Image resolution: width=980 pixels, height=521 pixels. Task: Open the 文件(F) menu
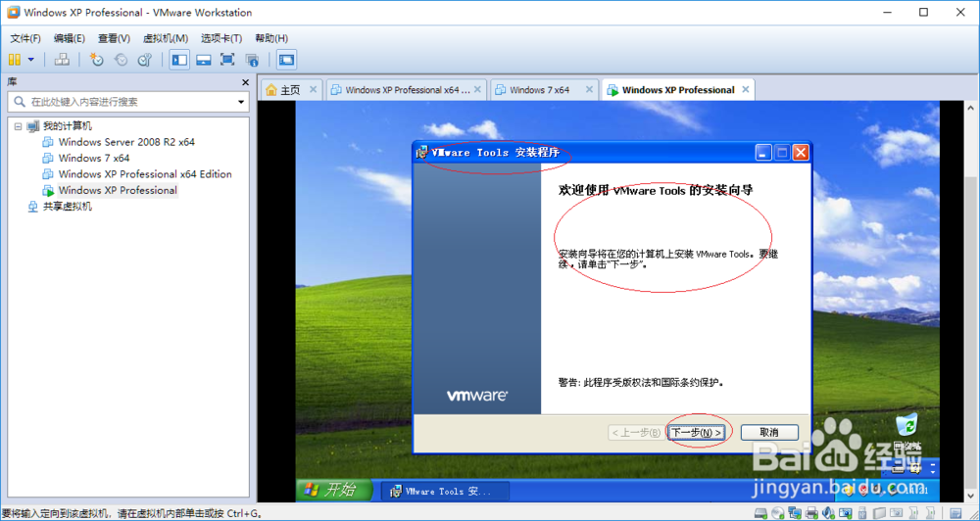(25, 38)
